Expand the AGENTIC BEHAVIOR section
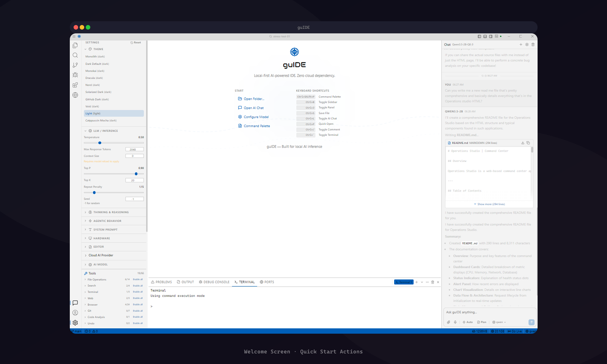 click(114, 221)
